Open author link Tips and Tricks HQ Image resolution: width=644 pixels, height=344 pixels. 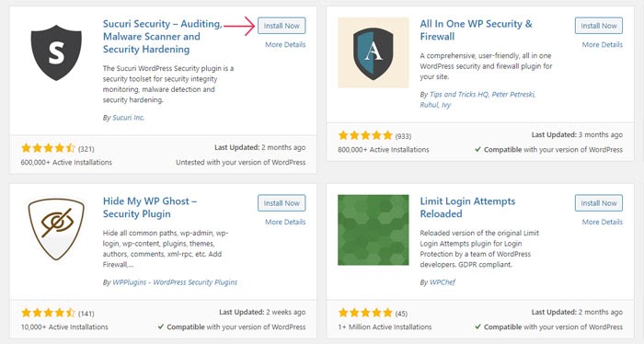[459, 95]
